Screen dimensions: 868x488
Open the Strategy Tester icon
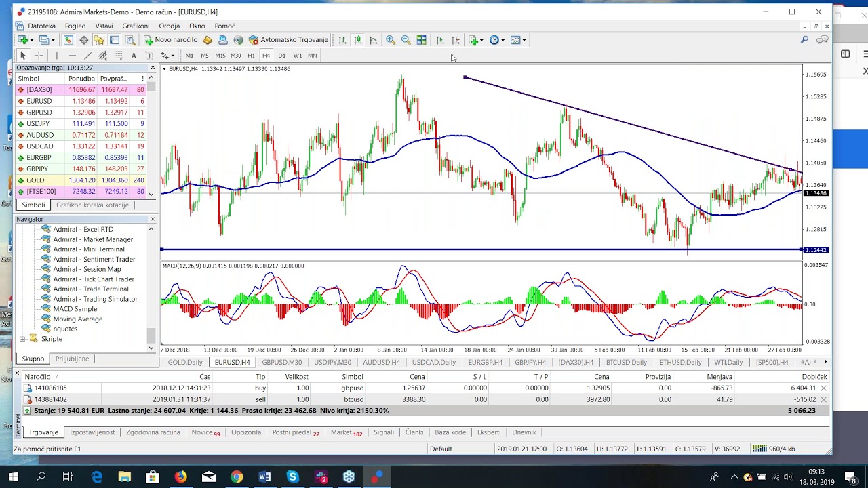[x=130, y=40]
